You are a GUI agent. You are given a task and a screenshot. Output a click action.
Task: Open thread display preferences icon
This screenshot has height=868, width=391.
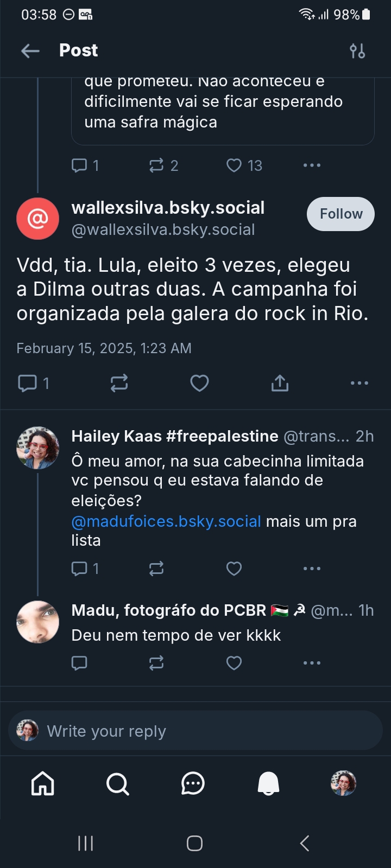pyautogui.click(x=357, y=51)
